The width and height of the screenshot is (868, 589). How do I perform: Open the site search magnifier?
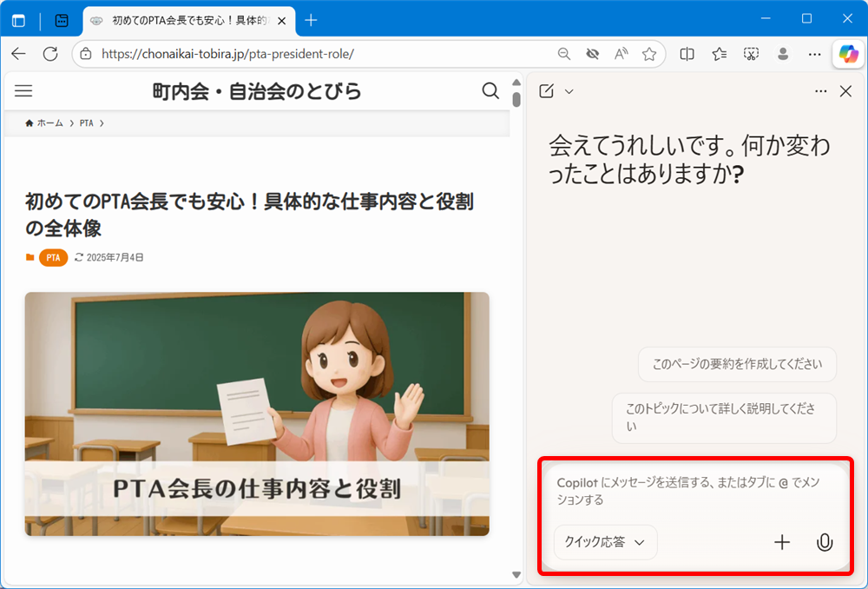(x=490, y=90)
